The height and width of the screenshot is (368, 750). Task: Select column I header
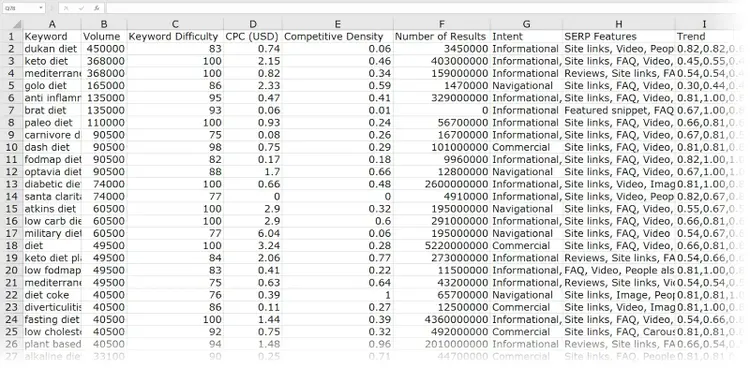click(x=704, y=24)
